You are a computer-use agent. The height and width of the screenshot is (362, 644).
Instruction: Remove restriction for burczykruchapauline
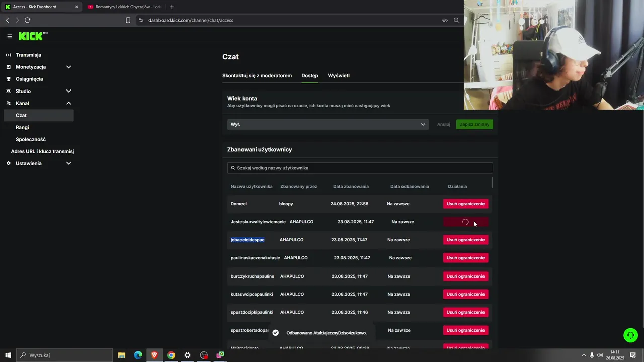[x=465, y=276]
